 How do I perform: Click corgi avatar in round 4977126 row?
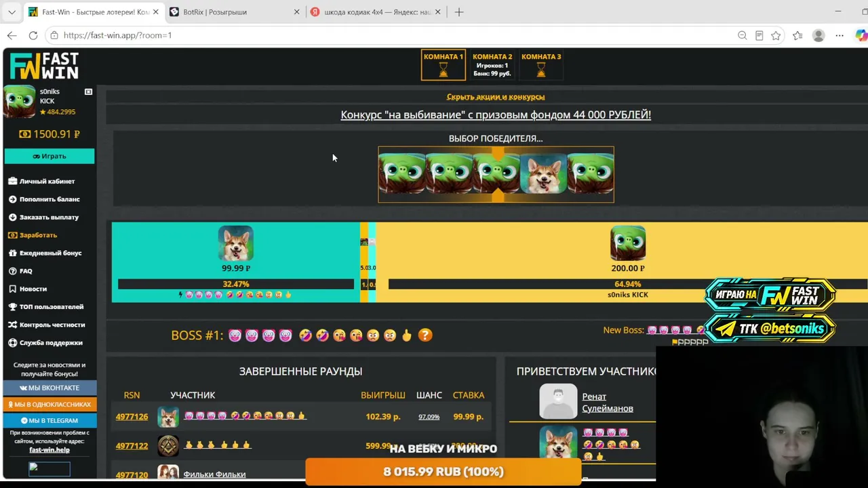(168, 417)
